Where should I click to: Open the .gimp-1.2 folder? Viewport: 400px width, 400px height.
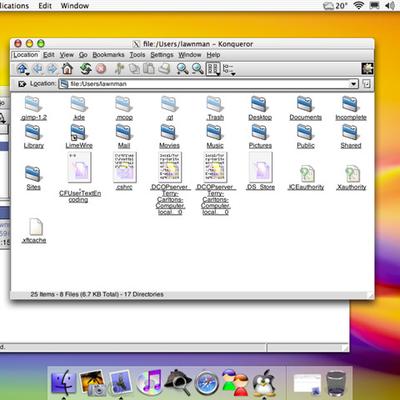(33, 108)
